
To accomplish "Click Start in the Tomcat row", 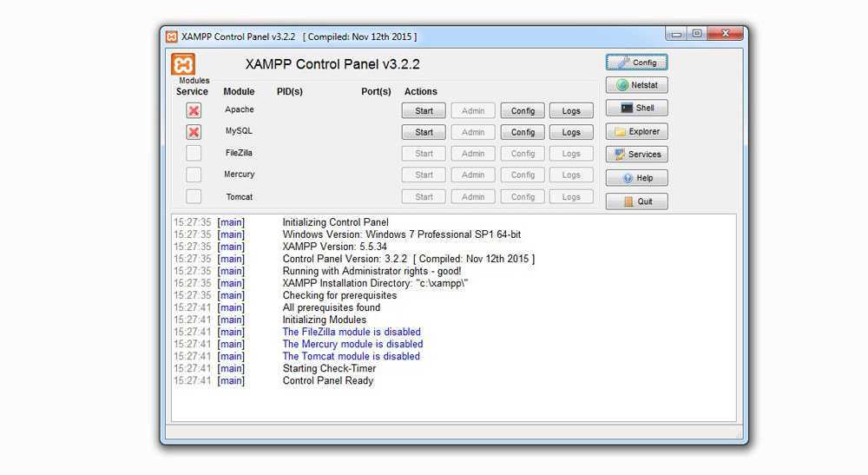I will coord(424,196).
